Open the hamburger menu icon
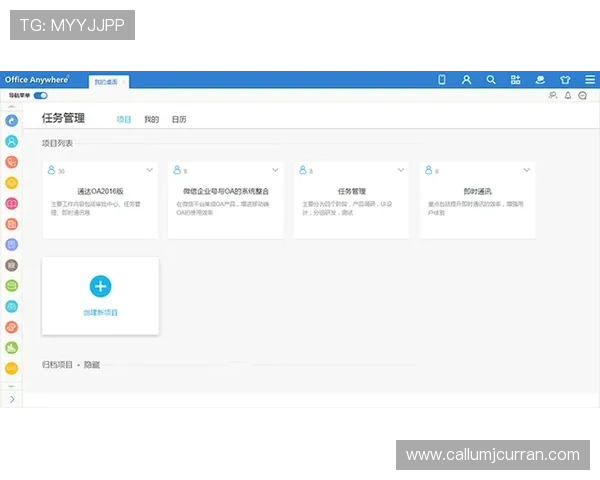This screenshot has width=600, height=480. [x=590, y=80]
